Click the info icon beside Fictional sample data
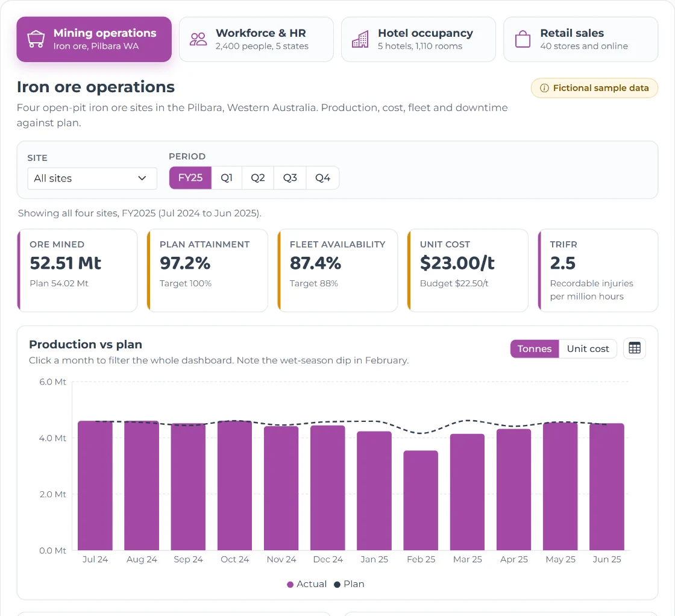 pos(544,88)
